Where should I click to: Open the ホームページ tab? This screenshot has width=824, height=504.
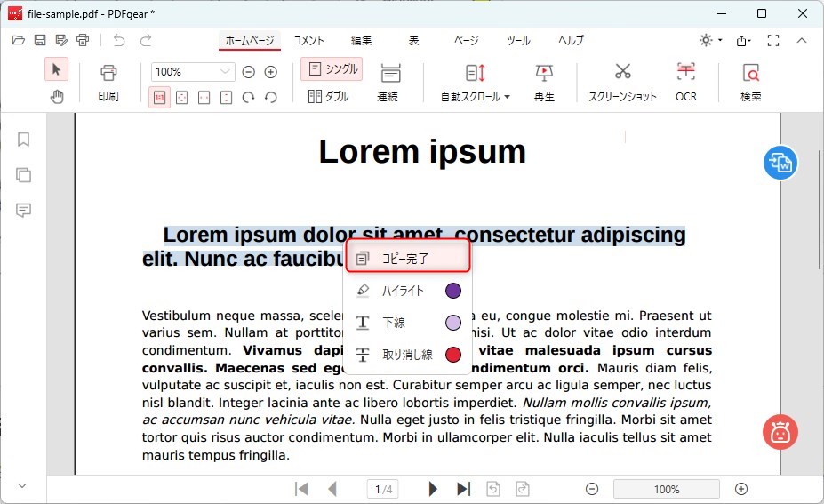(x=250, y=41)
